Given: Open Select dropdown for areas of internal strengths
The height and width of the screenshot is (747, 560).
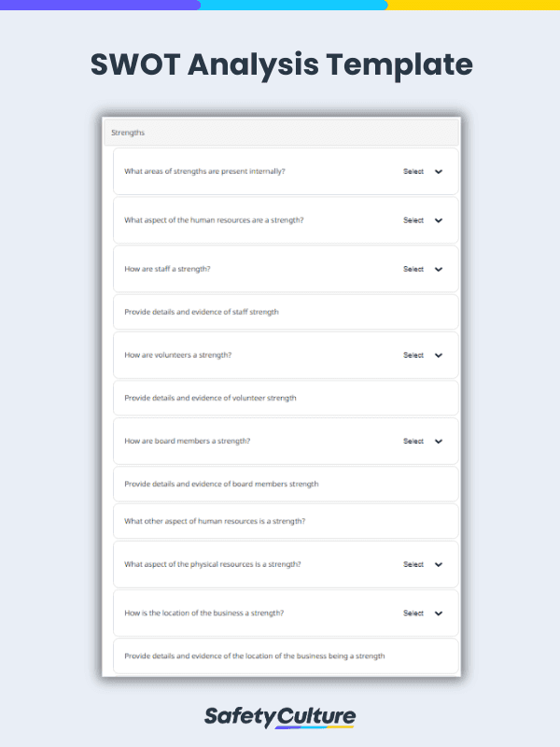Looking at the screenshot, I should coord(413,172).
